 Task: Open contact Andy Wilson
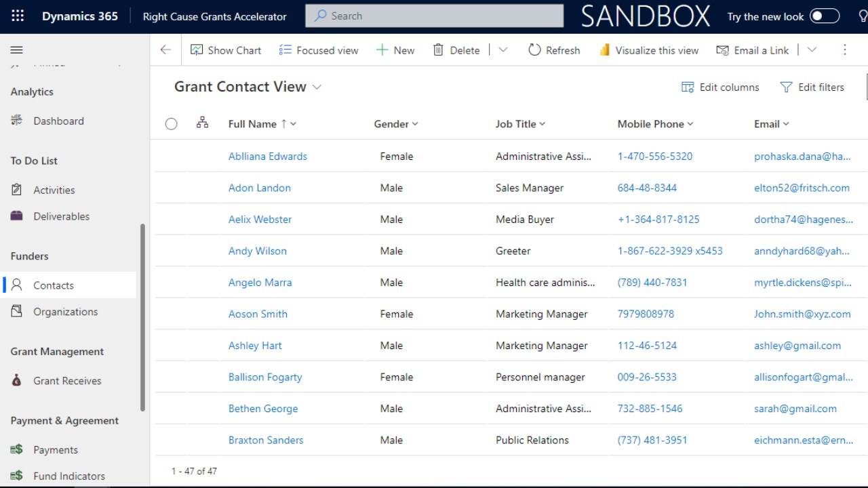pyautogui.click(x=258, y=251)
